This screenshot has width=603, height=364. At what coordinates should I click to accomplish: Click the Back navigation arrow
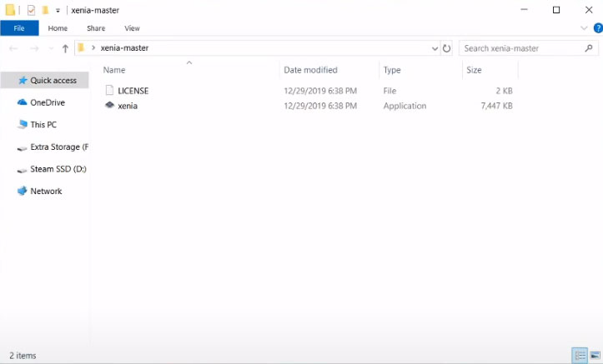(13, 48)
